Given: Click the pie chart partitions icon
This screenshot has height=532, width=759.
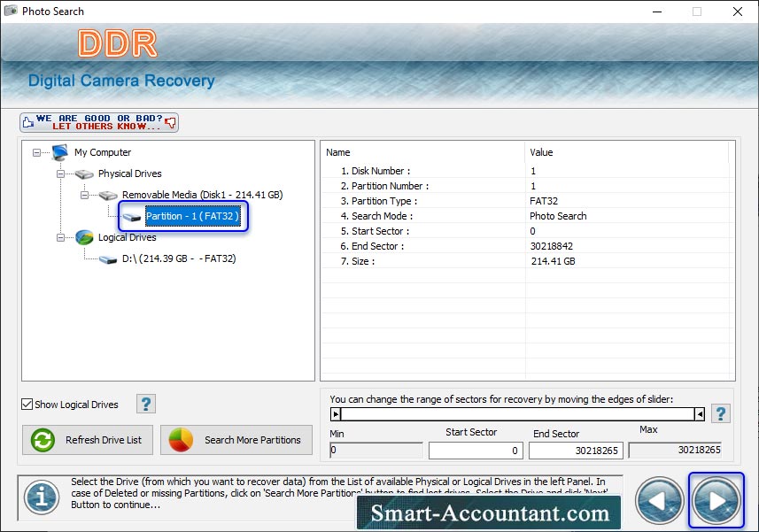Looking at the screenshot, I should (x=181, y=440).
